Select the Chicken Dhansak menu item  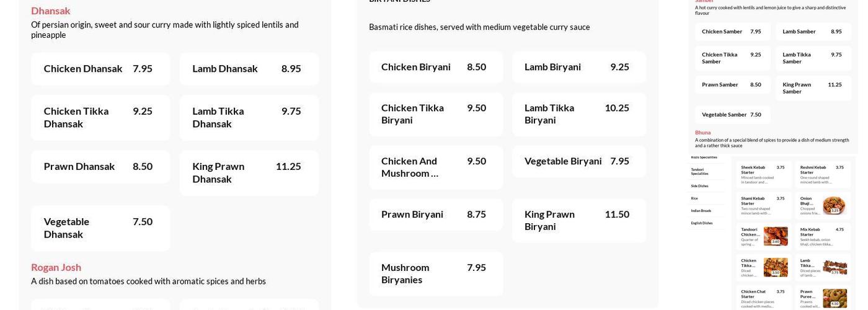point(100,69)
